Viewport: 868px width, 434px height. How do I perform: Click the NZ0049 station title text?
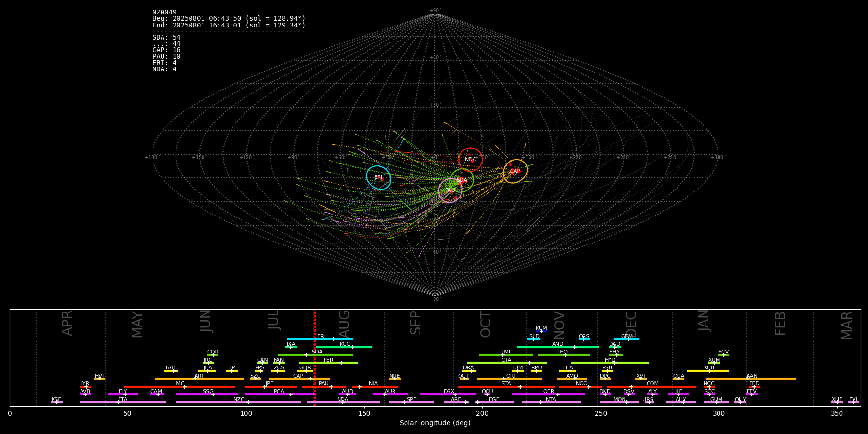tap(164, 13)
